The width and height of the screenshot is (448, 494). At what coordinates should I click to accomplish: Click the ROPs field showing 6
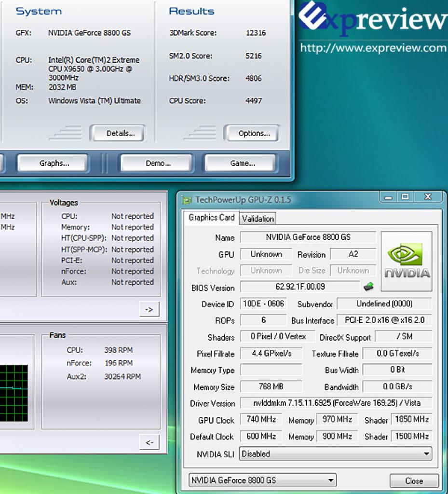coord(263,320)
